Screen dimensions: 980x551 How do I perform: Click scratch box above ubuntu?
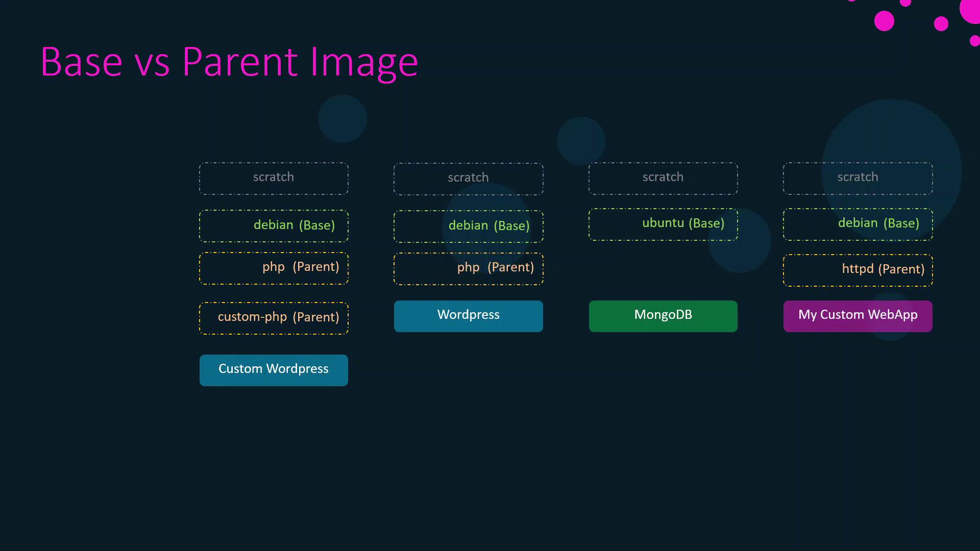point(663,178)
